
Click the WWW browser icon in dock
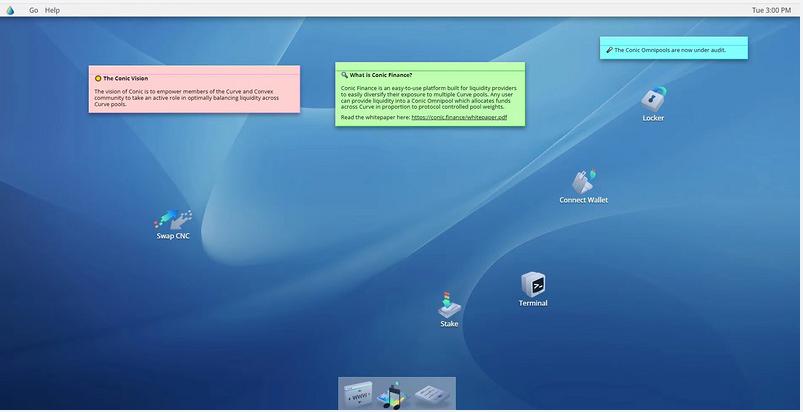click(360, 394)
